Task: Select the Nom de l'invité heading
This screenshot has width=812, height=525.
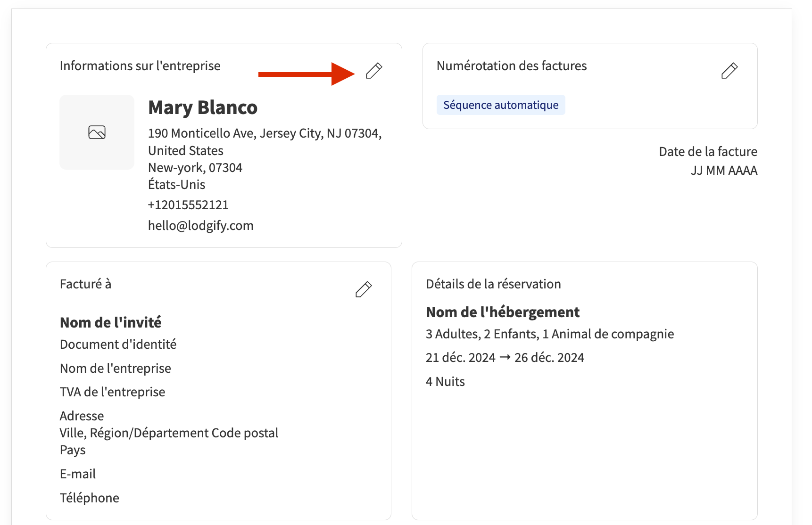Action: click(111, 323)
